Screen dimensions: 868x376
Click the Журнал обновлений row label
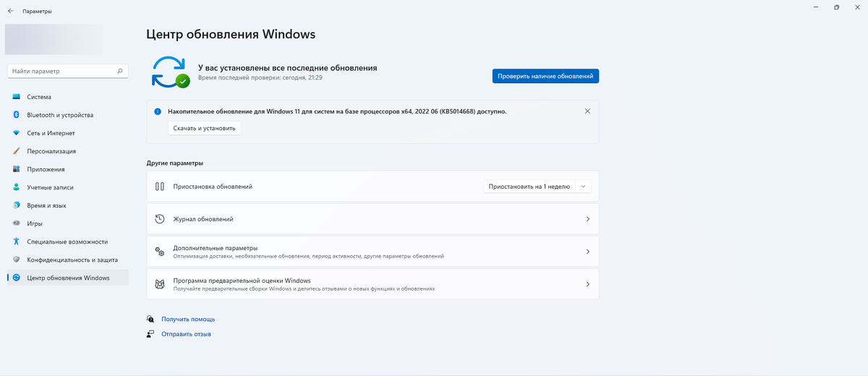[x=203, y=218]
